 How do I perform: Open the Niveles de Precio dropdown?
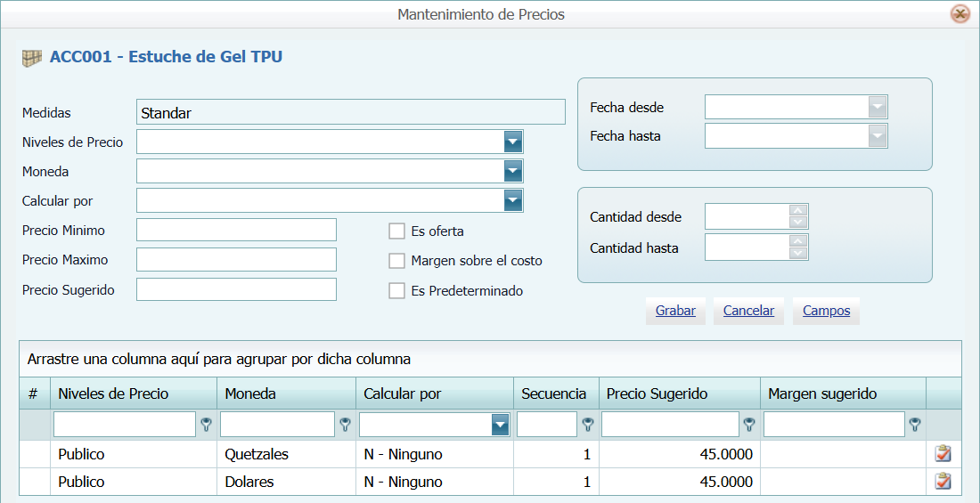[x=512, y=142]
